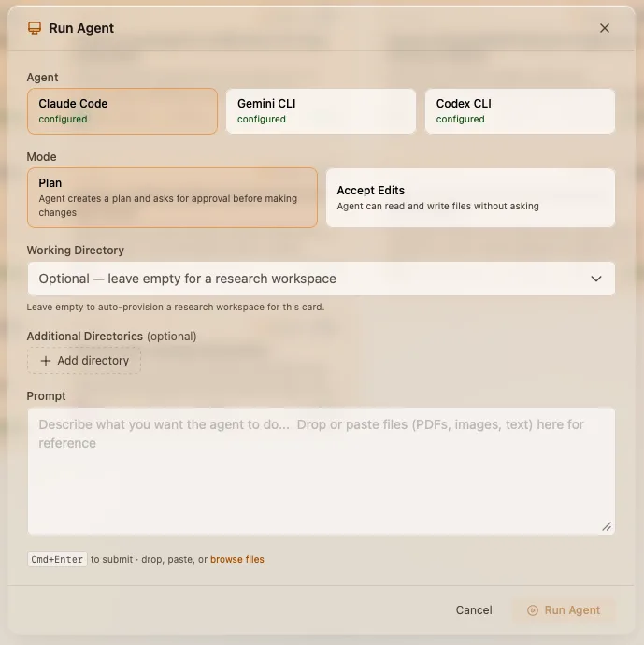Viewport: 644px width, 645px height.
Task: Click the Prompt label
Action: [x=46, y=396]
